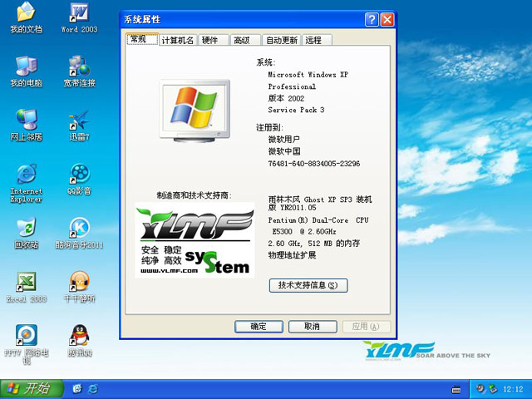The height and width of the screenshot is (399, 532).
Task: Click the 网上邻居 desktop icon
Action: [x=26, y=126]
